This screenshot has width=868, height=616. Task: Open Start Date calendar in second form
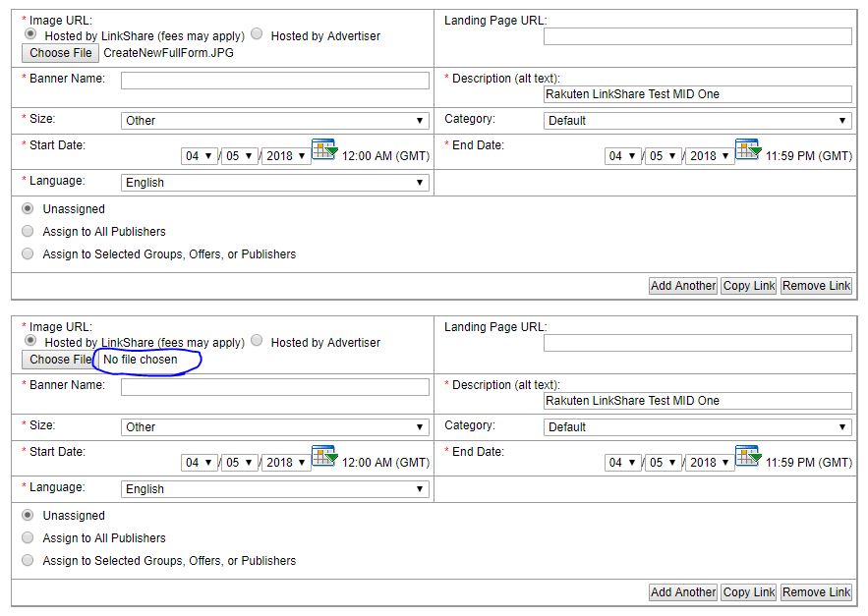323,457
